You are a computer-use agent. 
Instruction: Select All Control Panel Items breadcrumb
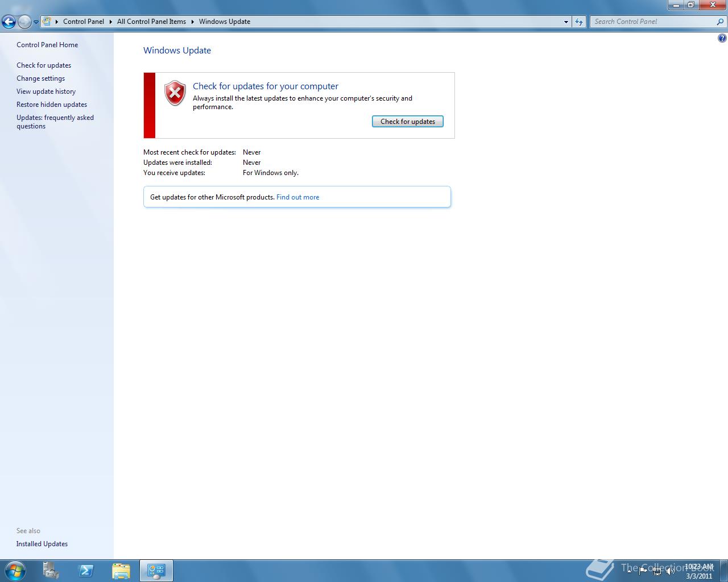[x=151, y=22]
